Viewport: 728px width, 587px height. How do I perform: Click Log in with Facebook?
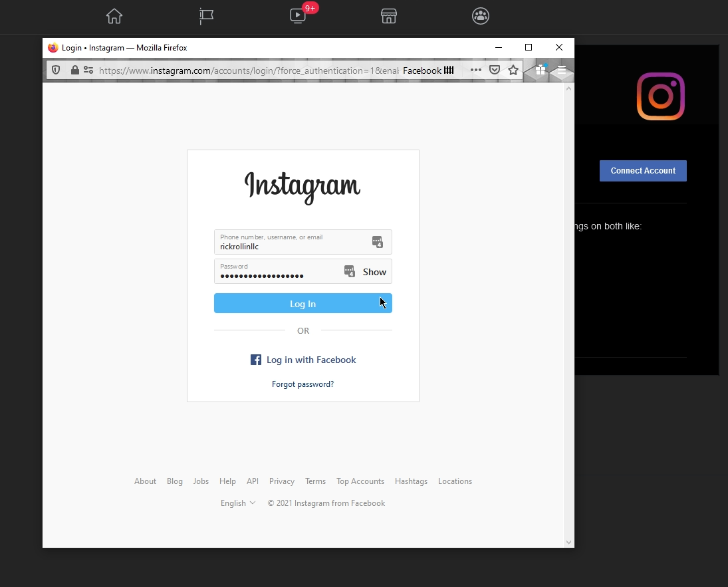point(303,360)
